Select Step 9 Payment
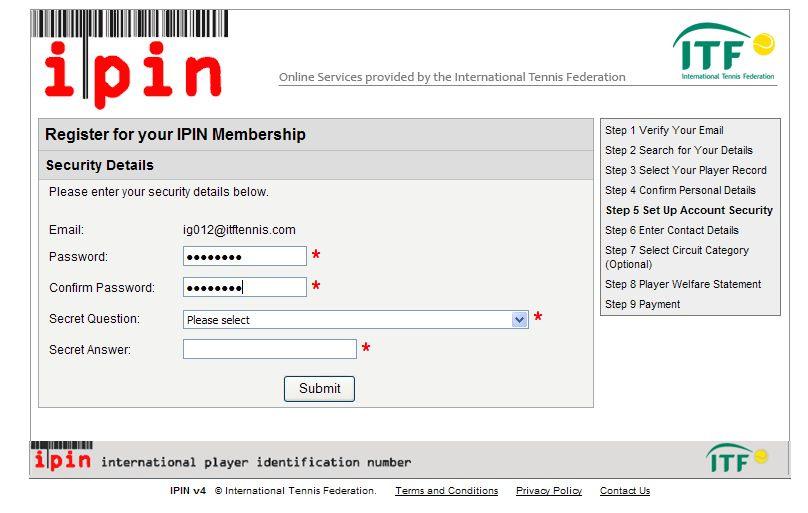The height and width of the screenshot is (513, 808). [643, 304]
